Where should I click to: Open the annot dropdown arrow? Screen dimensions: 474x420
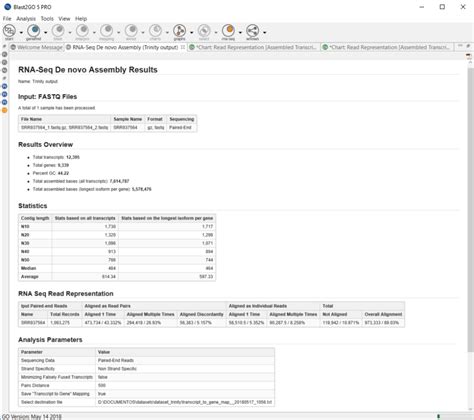click(143, 32)
